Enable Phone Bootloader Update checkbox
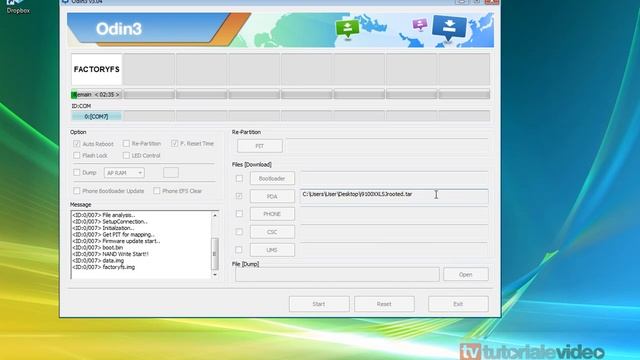 [x=77, y=191]
